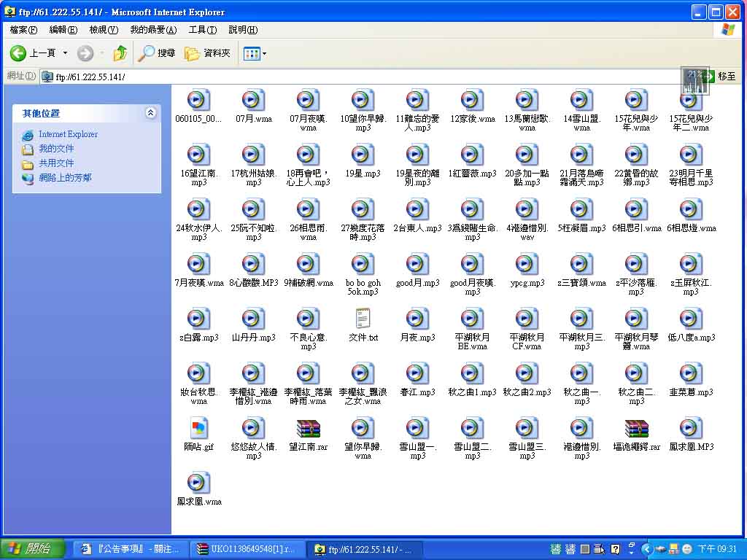
Task: Select the 師帖.gif image file icon
Action: (x=198, y=429)
